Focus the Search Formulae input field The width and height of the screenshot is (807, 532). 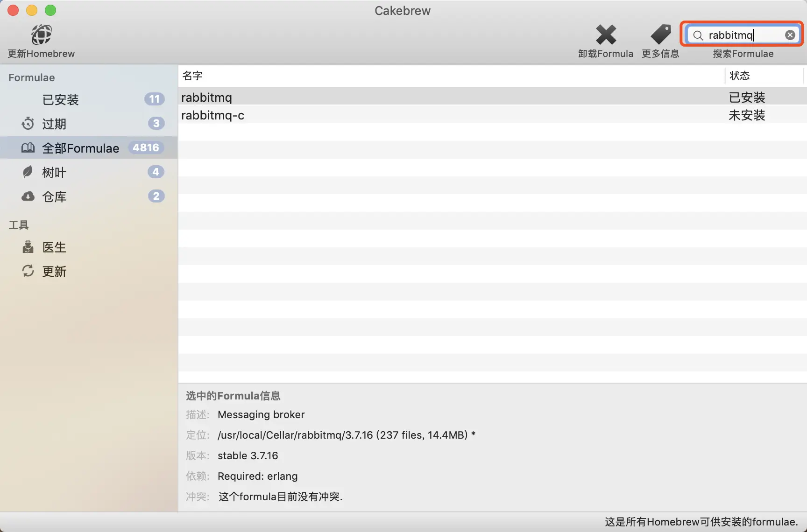[x=743, y=35]
